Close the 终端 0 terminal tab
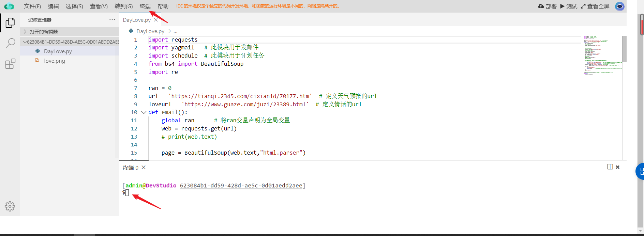The height and width of the screenshot is (236, 644). (x=144, y=167)
